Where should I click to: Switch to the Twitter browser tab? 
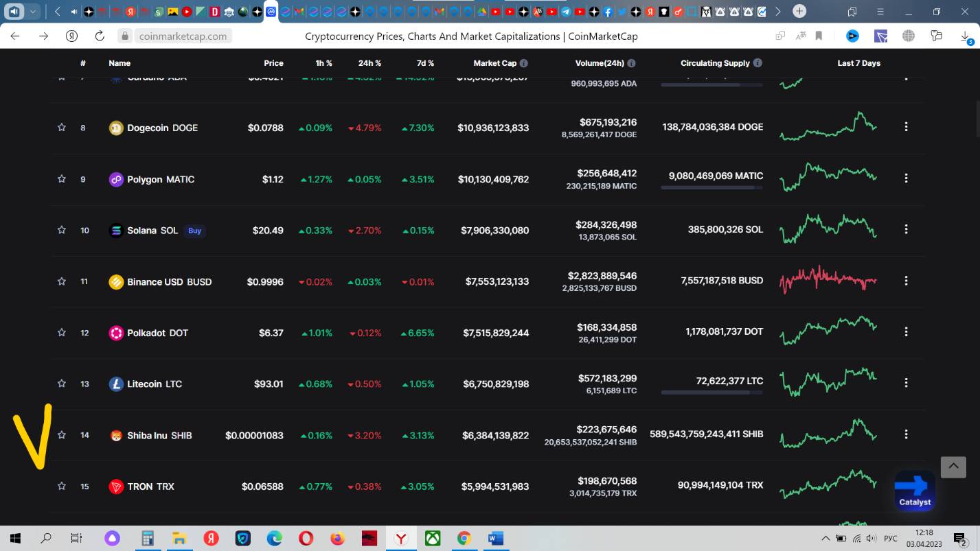(x=622, y=12)
